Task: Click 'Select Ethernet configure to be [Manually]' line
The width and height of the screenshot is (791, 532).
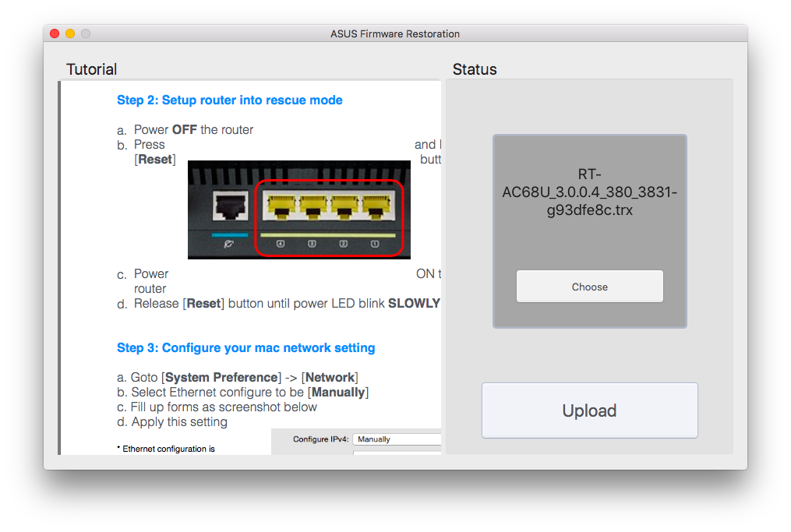Action: coord(242,393)
